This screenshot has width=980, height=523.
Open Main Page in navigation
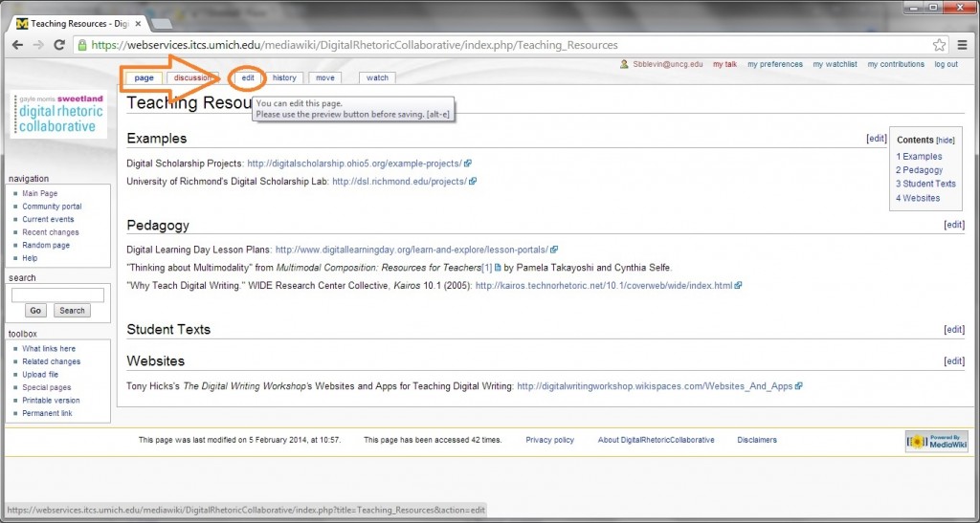click(x=40, y=193)
